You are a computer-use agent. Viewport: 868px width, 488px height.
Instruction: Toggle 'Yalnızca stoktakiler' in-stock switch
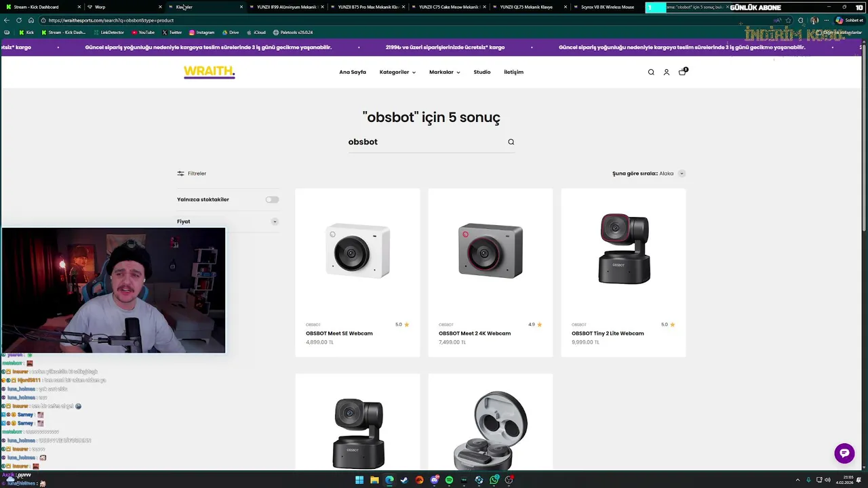pos(272,199)
